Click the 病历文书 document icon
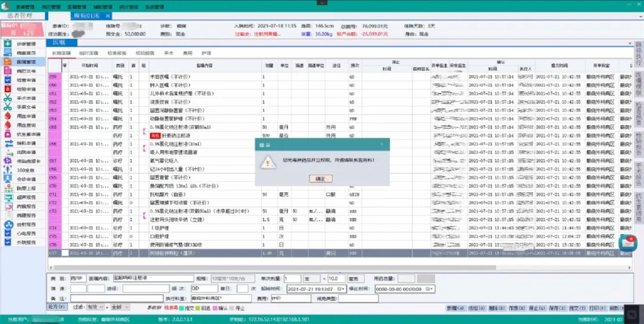644x324 pixels. 7,71
